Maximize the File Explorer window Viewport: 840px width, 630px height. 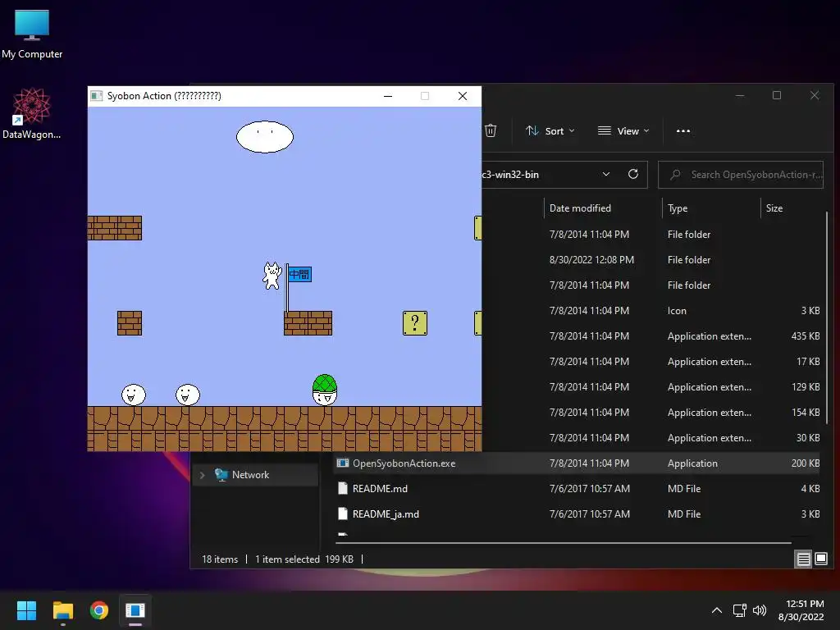[776, 95]
